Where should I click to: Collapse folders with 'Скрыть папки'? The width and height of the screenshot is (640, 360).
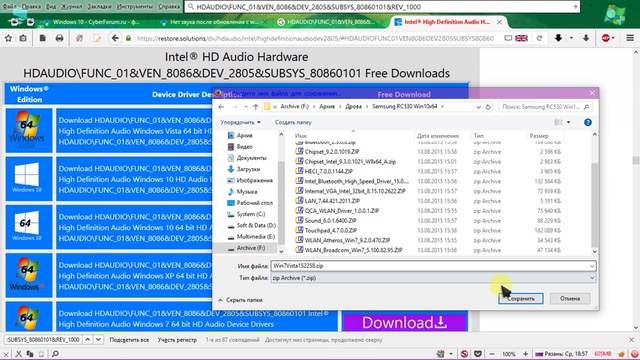tap(240, 300)
